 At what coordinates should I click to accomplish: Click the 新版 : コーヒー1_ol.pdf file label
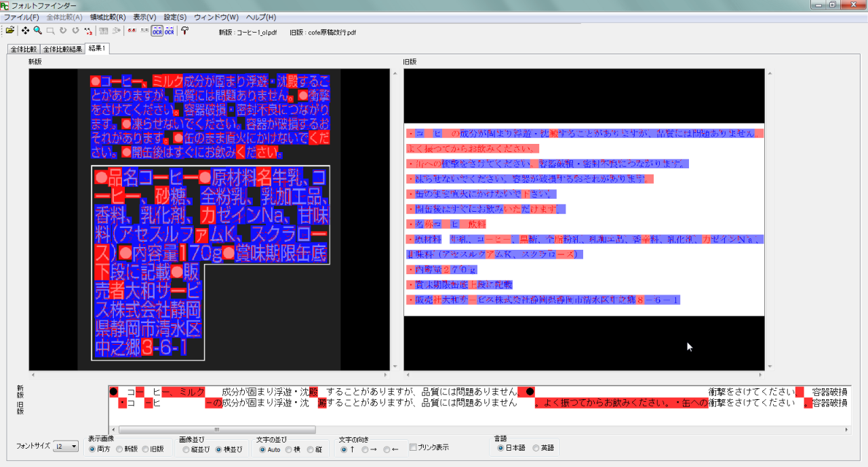tap(248, 32)
